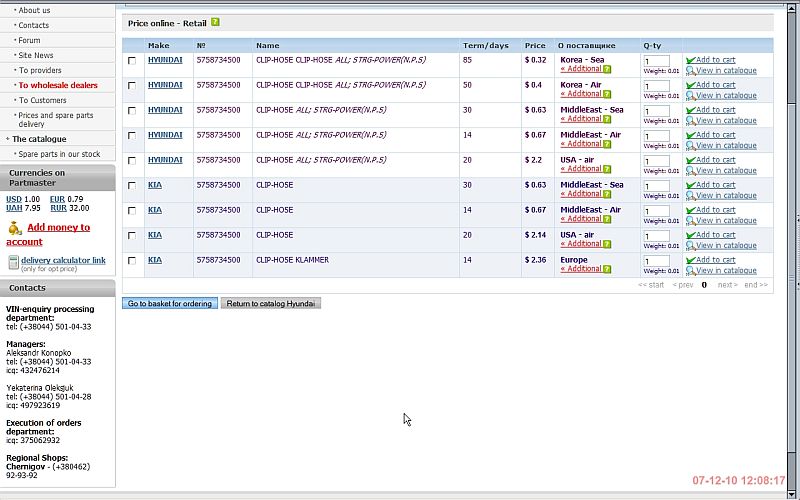Click the help icon next to Additional in Korea - Air row

pos(607,94)
